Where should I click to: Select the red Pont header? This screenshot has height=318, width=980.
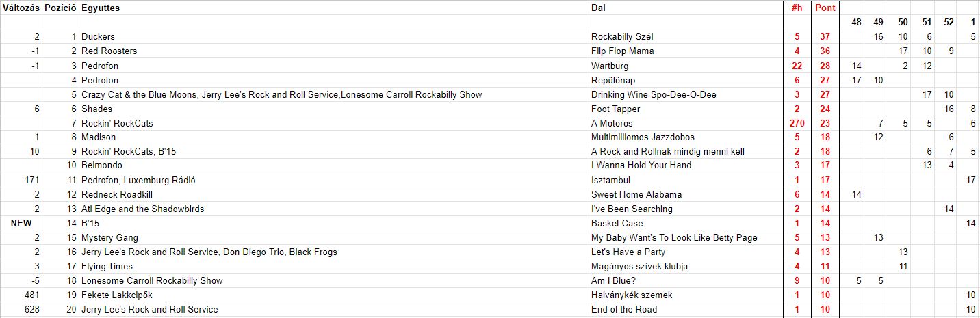825,8
